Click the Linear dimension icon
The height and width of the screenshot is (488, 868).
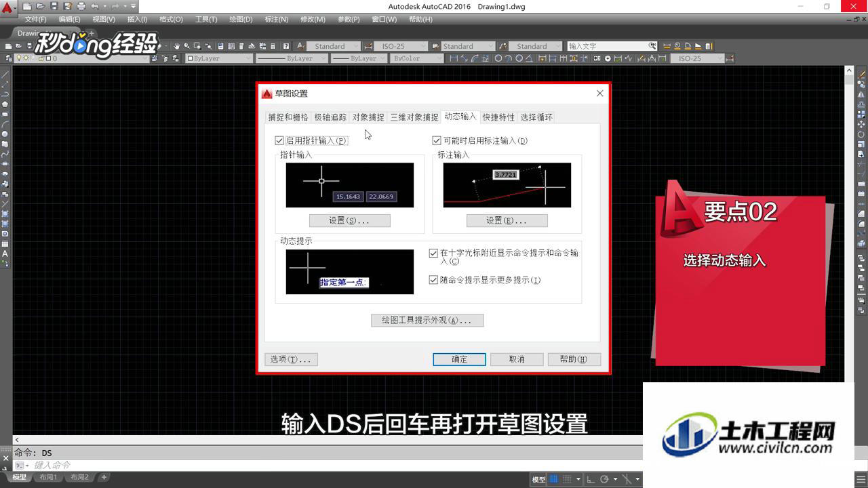pos(454,58)
